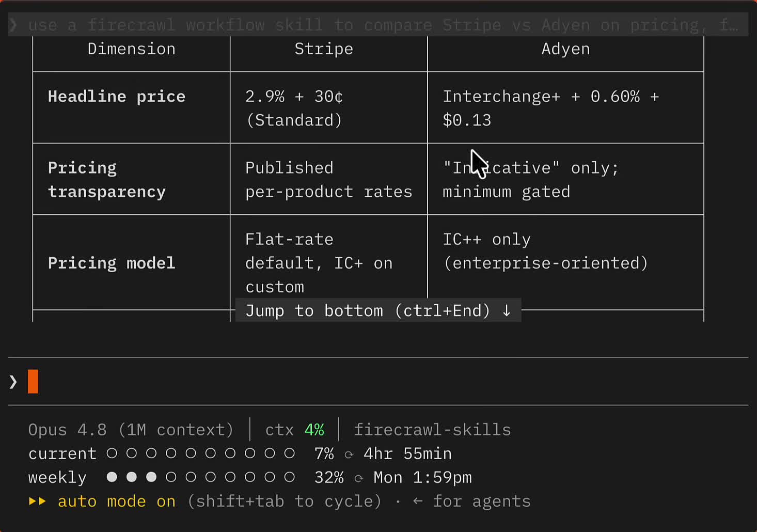Click the '32%' weekly usage value
The image size is (757, 532).
[329, 478]
